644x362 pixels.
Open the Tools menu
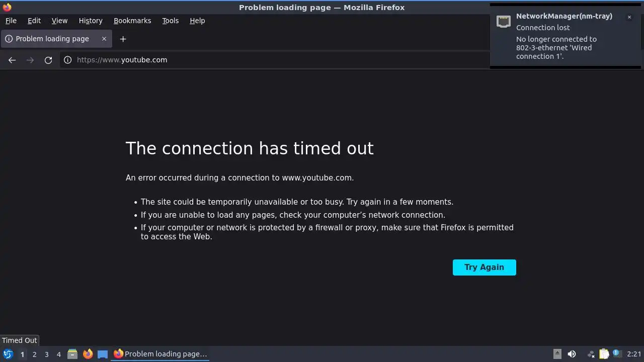click(x=171, y=21)
